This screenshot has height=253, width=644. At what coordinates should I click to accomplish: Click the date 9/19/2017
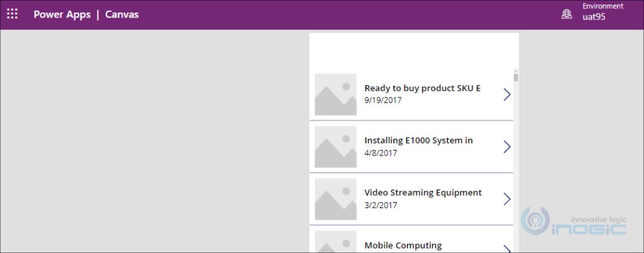click(383, 100)
